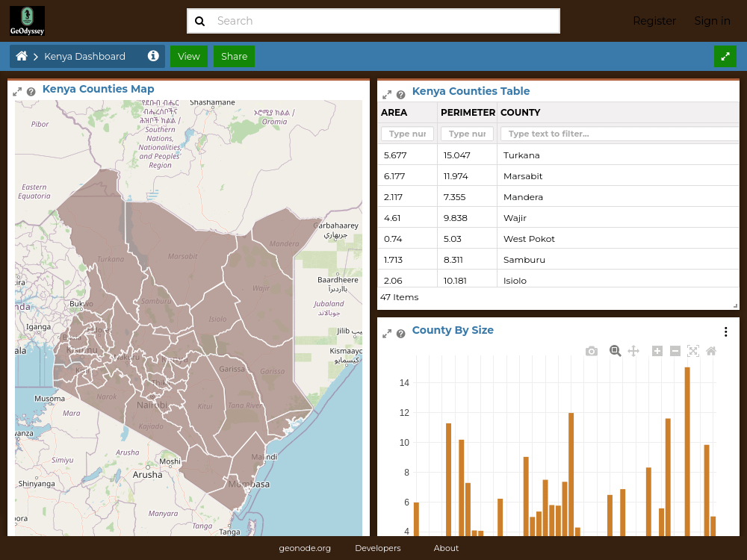The image size is (747, 560).
Task: Sort table by the AREA column header
Action: (x=394, y=113)
